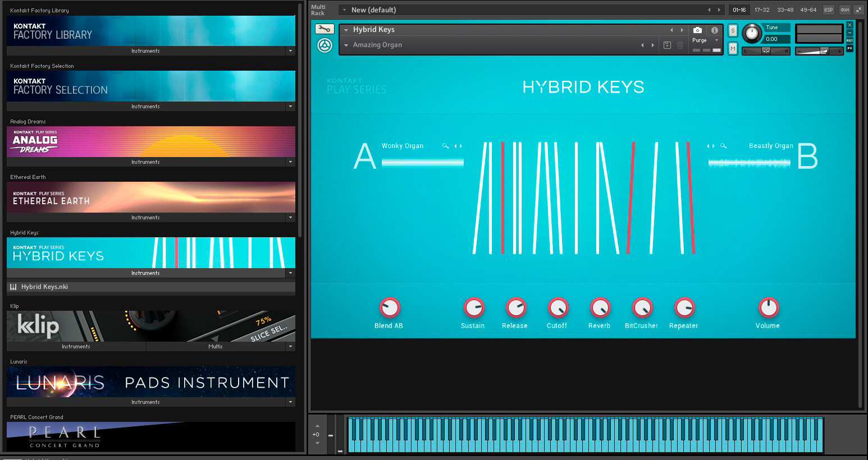Toggle the KSP multi script editor
Viewport: 868px width, 460px height.
(x=828, y=10)
